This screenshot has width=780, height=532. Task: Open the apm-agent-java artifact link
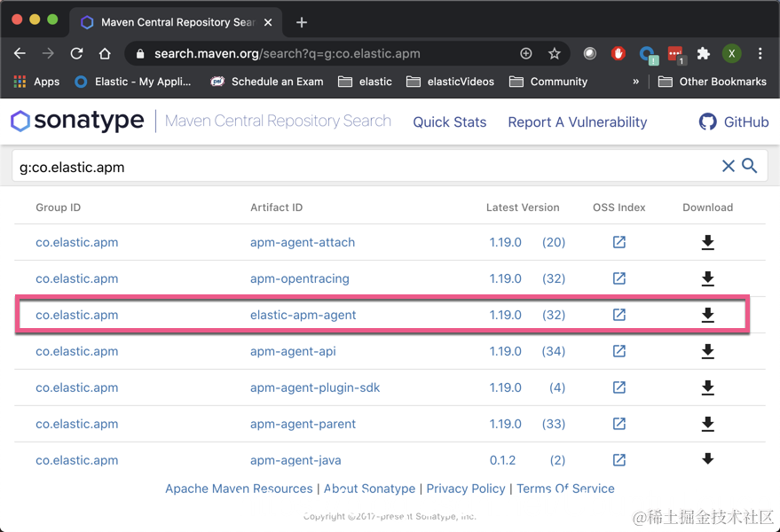295,460
